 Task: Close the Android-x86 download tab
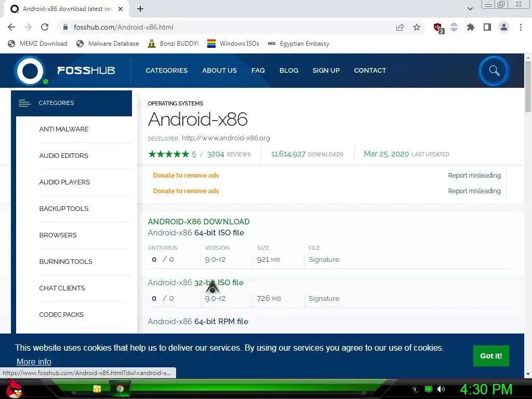coord(121,9)
